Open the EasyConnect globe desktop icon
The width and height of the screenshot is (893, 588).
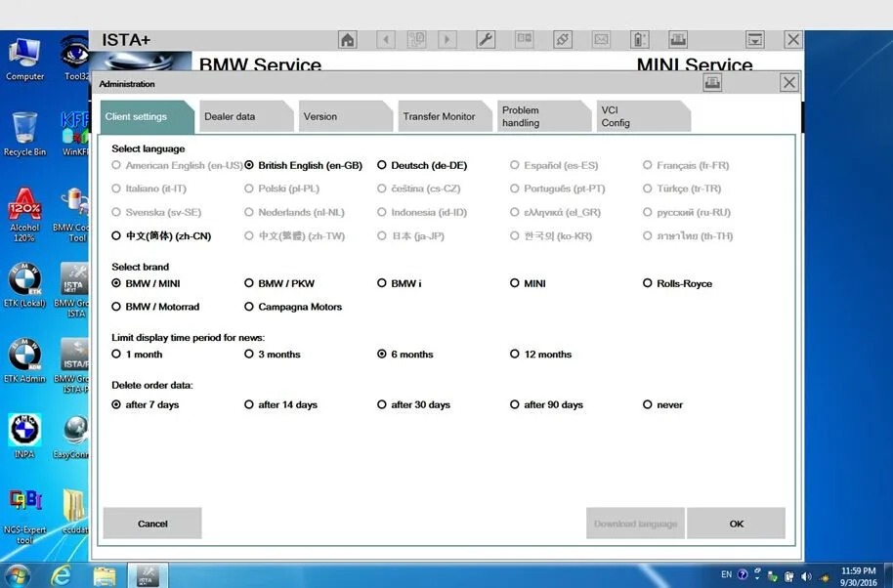[73, 437]
